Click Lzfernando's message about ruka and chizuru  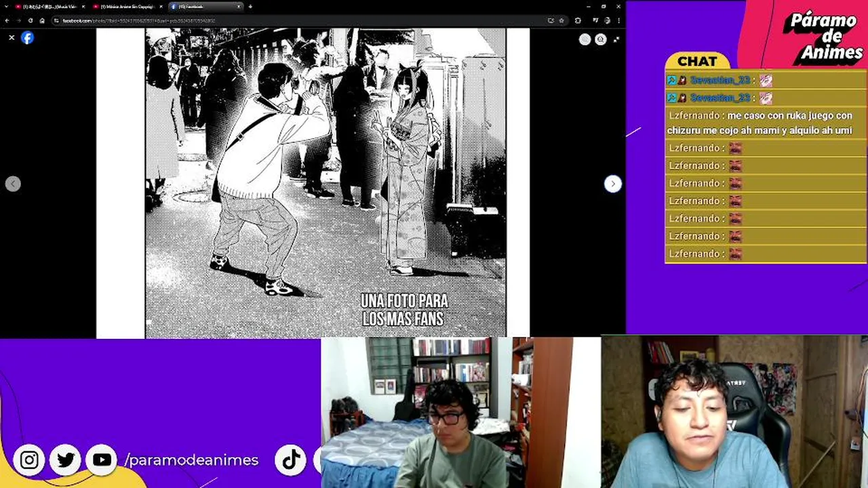765,123
